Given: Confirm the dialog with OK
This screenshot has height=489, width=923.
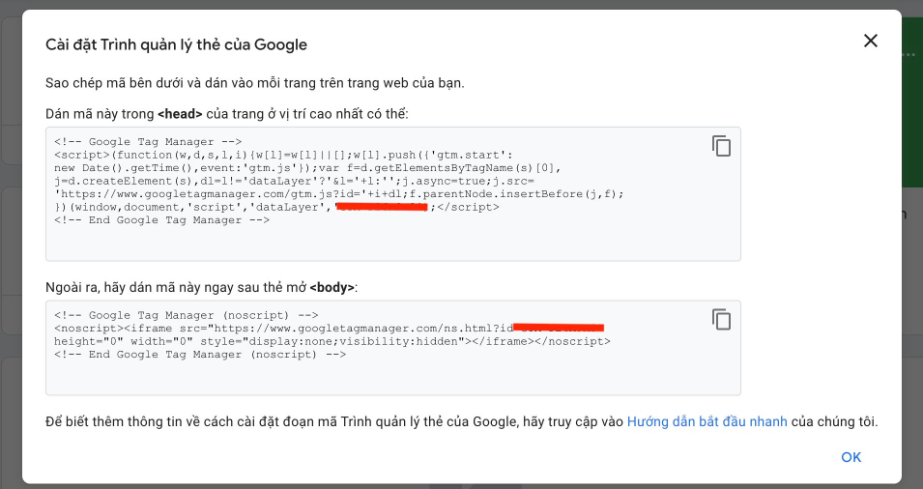Looking at the screenshot, I should (x=851, y=457).
